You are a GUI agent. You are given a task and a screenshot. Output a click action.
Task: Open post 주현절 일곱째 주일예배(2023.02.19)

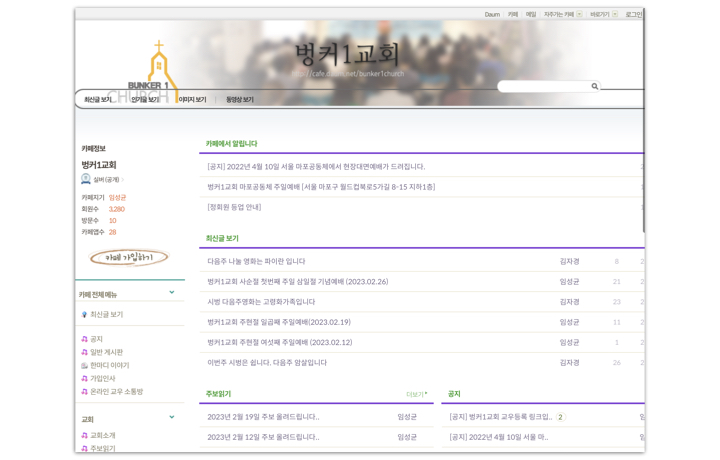(x=279, y=322)
